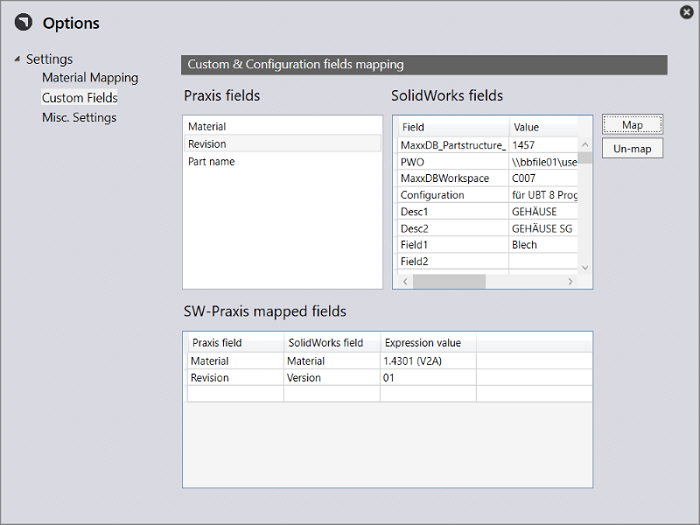Click scroll left arrow in SolidWorks fields

tap(405, 281)
